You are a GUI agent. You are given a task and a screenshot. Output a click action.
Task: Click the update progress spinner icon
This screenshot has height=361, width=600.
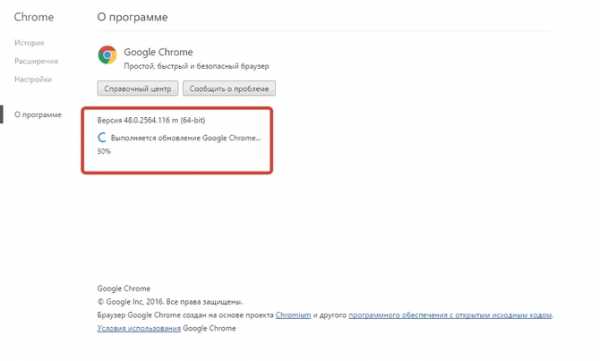tap(102, 137)
